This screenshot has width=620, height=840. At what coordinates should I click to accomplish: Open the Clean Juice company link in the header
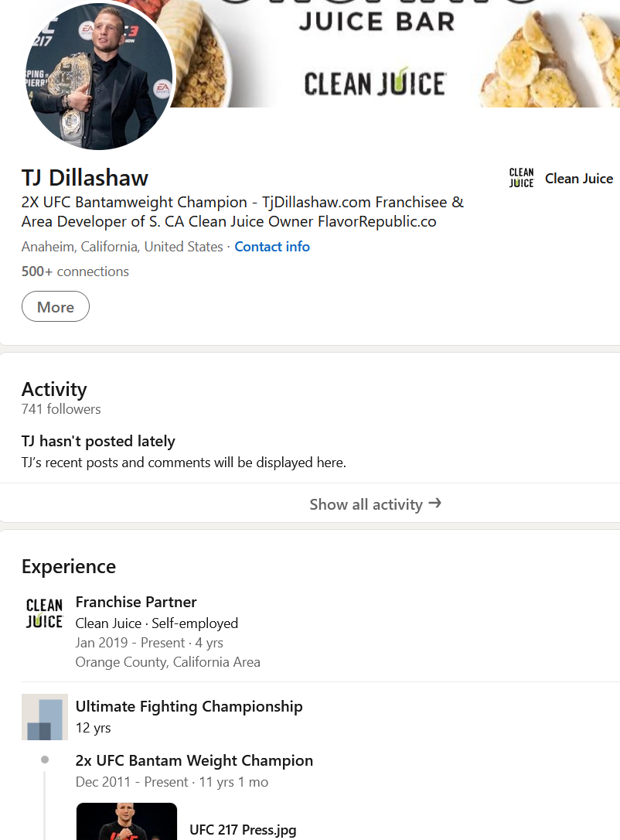point(579,179)
